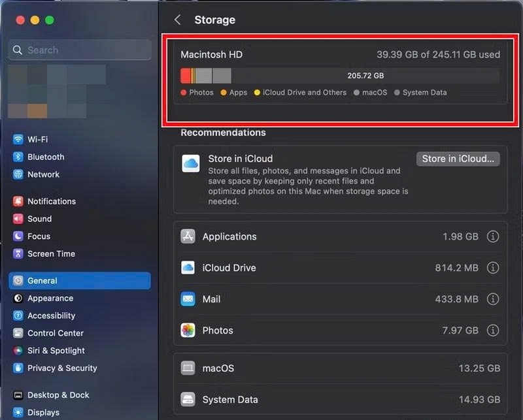Viewport: 523px width, 420px height.
Task: Click the gray System Data bar segment
Action: pyautogui.click(x=222, y=76)
